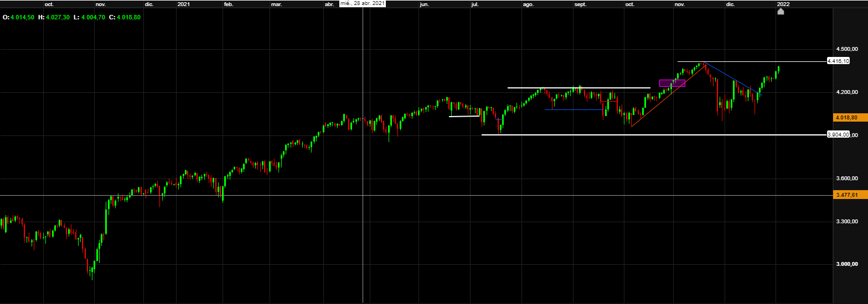Click the date label mié., 28 abr. 2021
This screenshot has width=868, height=304.
tap(362, 3)
